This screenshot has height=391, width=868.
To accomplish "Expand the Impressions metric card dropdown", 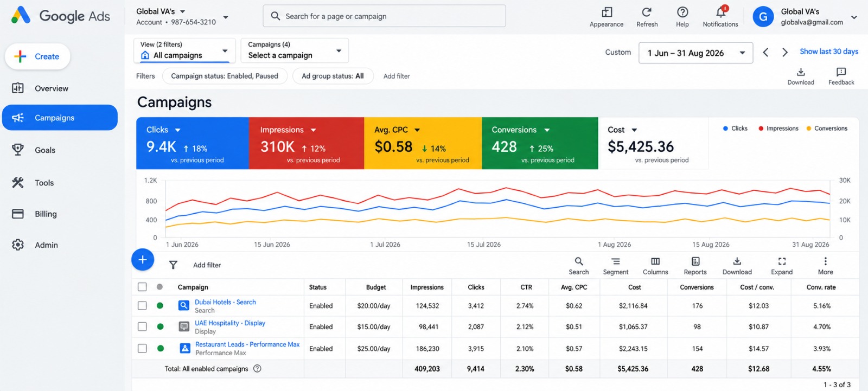I will 313,130.
